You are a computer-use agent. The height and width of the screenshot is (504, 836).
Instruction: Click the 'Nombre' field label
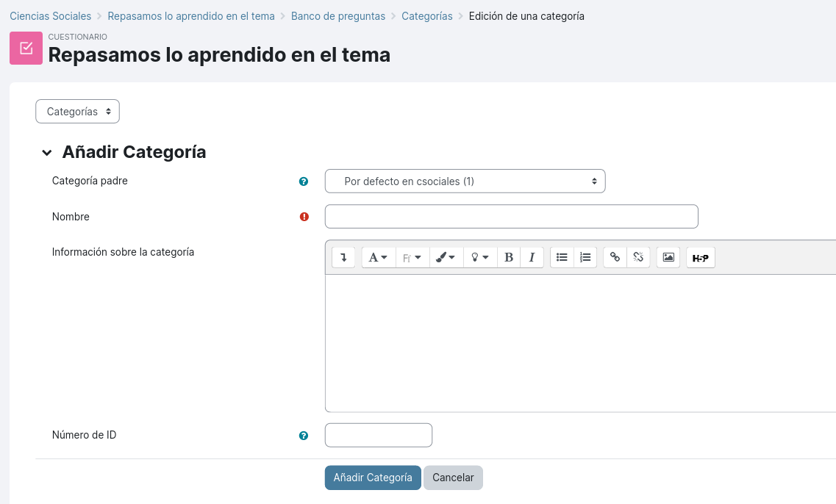click(71, 217)
